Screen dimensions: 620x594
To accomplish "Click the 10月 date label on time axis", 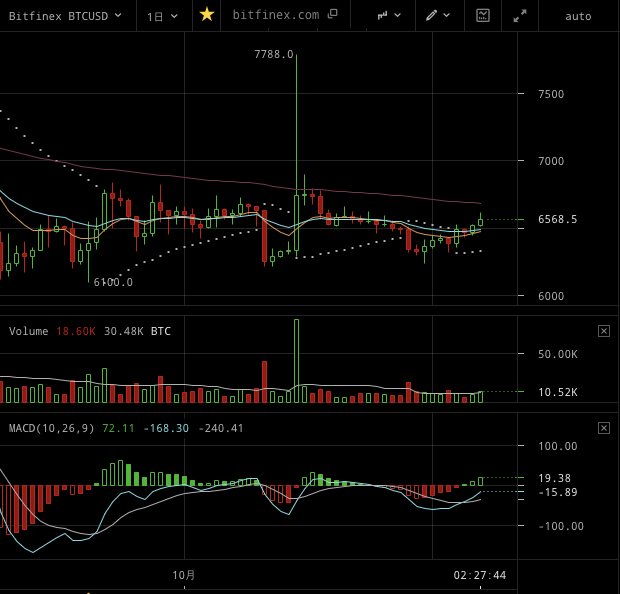I will pos(184,575).
